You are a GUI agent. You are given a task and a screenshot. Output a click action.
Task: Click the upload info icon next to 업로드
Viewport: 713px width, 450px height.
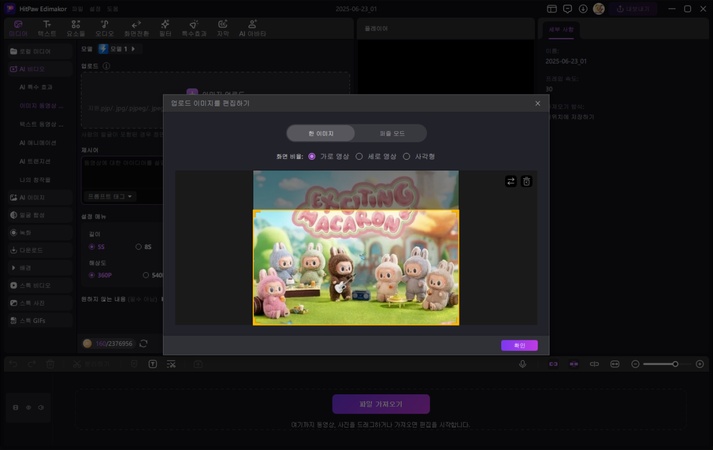point(106,66)
